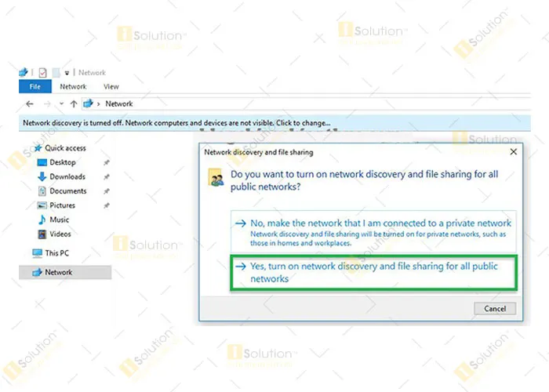
Task: Open the File menu tab
Action: coord(35,86)
